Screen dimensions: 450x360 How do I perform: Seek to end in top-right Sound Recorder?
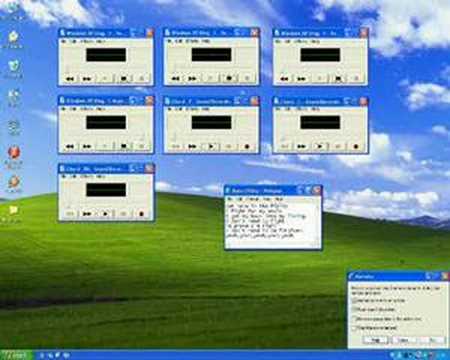click(x=302, y=79)
